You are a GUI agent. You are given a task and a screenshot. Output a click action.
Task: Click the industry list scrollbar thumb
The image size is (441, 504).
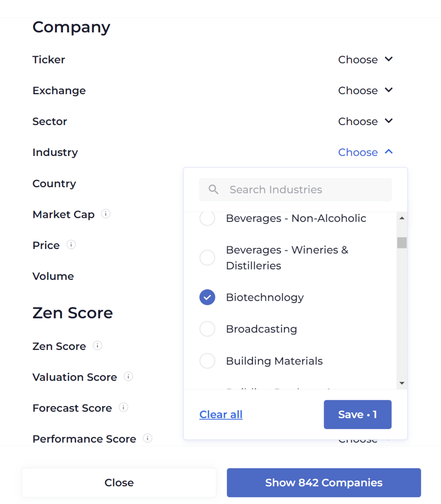point(402,243)
